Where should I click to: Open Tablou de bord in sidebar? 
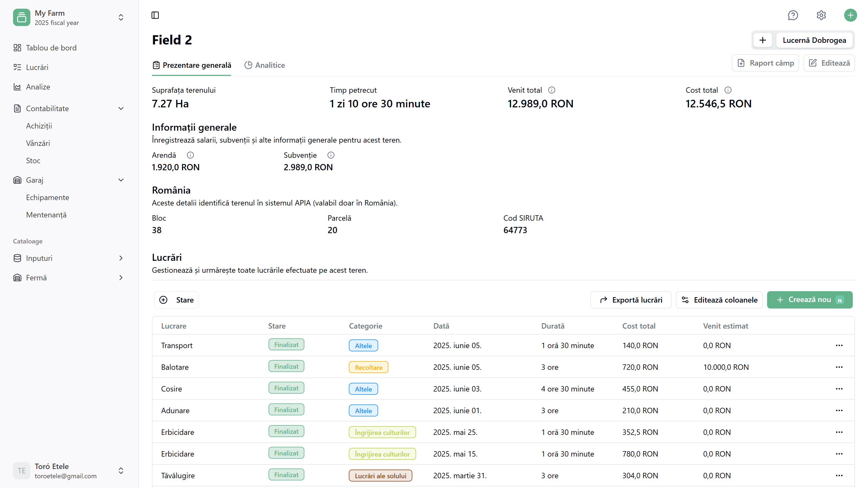tap(51, 48)
